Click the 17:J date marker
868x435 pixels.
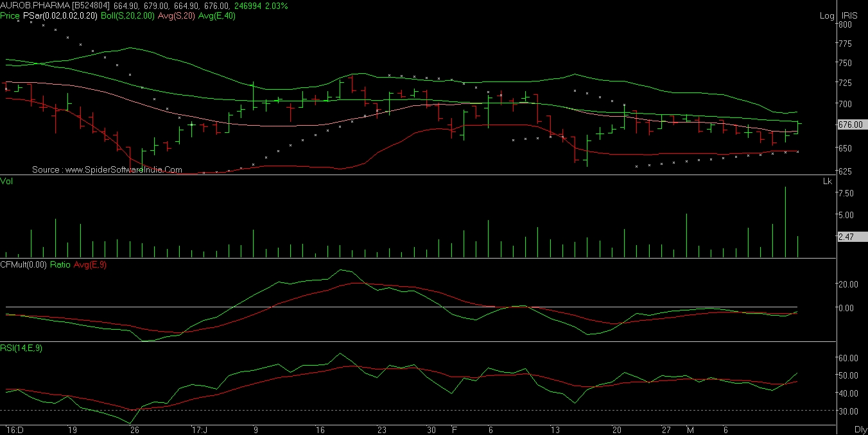click(x=199, y=429)
